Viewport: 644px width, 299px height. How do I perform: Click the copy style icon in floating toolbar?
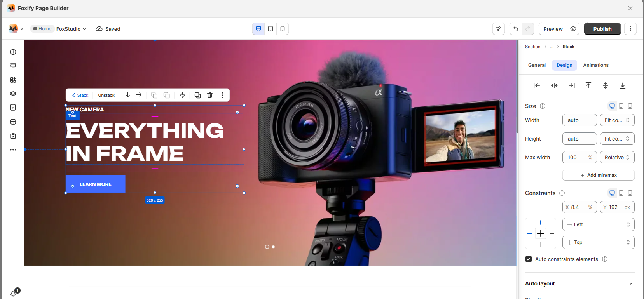pyautogui.click(x=154, y=95)
